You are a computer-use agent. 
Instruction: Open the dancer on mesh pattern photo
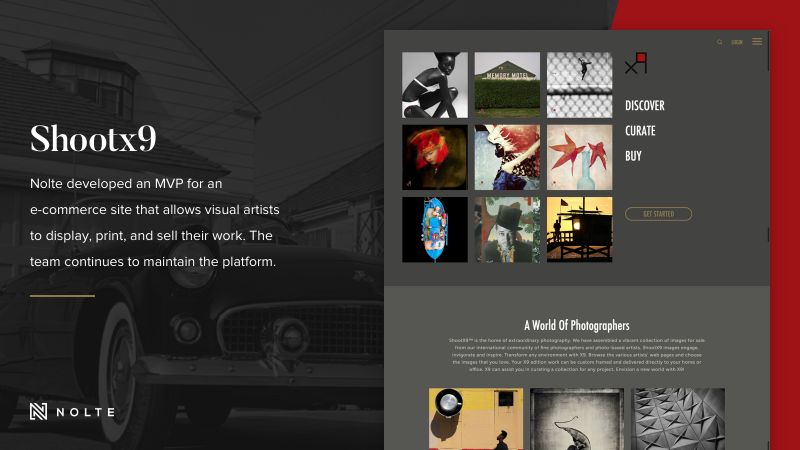[x=580, y=85]
